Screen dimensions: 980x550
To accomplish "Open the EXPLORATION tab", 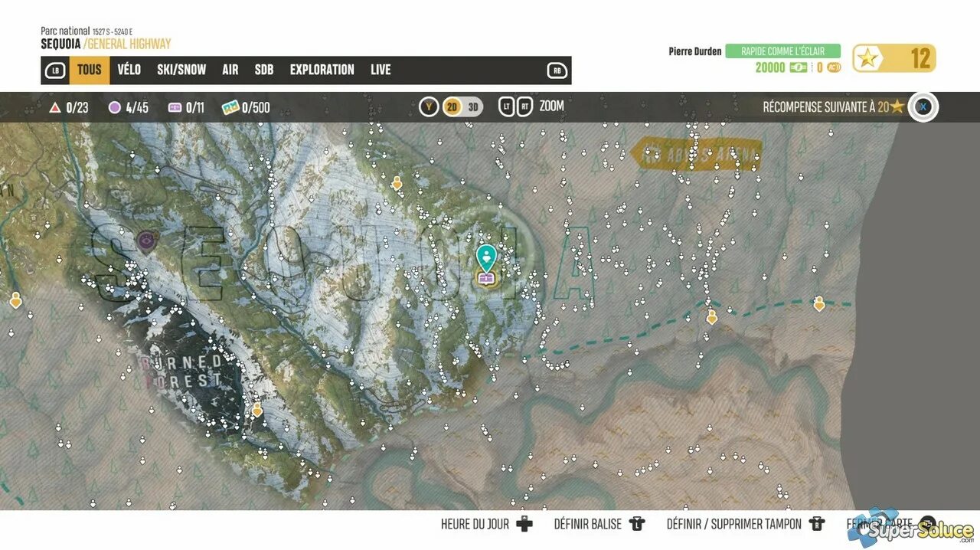I will 322,70.
